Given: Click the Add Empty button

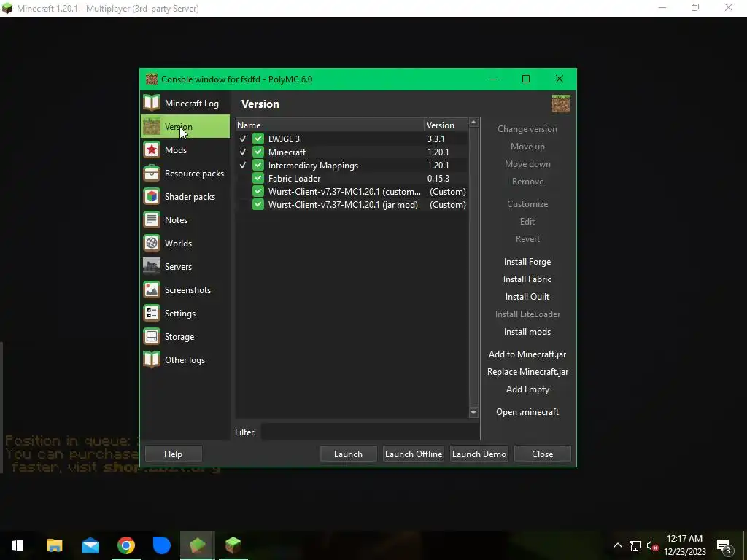Looking at the screenshot, I should 527,389.
